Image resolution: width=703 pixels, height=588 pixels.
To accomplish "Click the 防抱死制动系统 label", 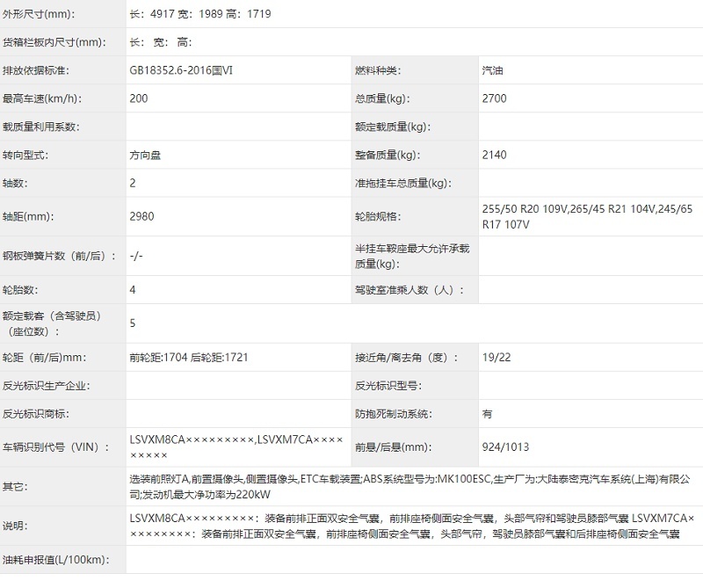I will [x=394, y=415].
